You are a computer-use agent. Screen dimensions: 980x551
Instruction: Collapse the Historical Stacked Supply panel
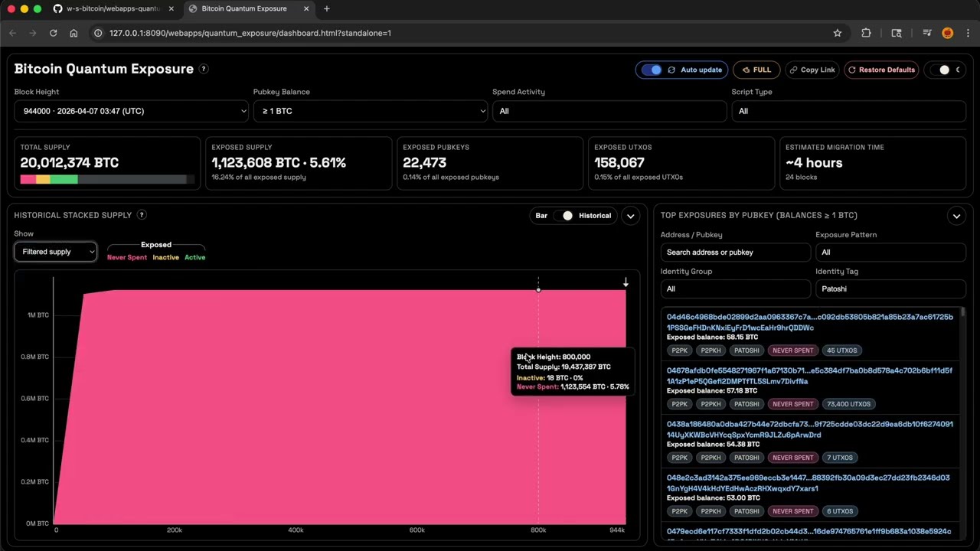[x=631, y=216]
